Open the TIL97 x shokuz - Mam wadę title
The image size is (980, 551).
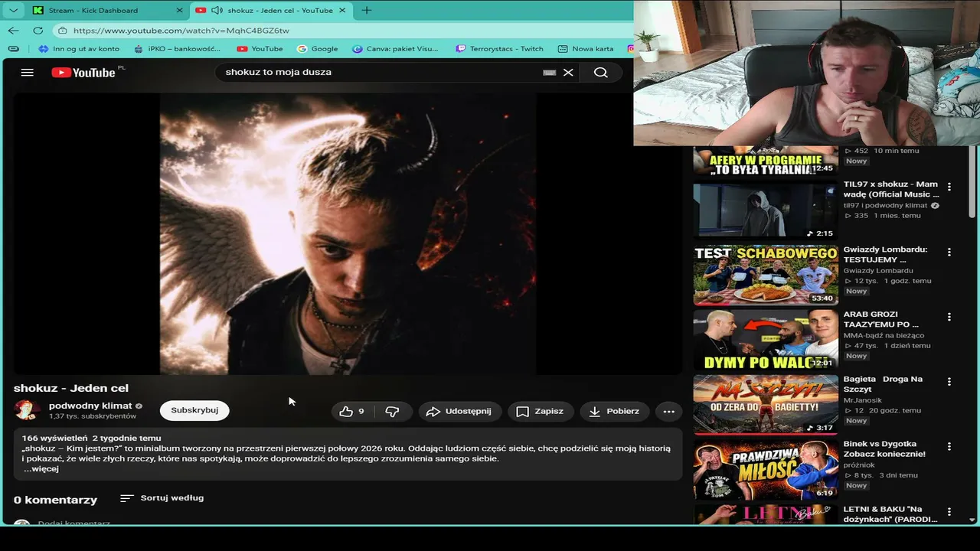[x=891, y=189]
